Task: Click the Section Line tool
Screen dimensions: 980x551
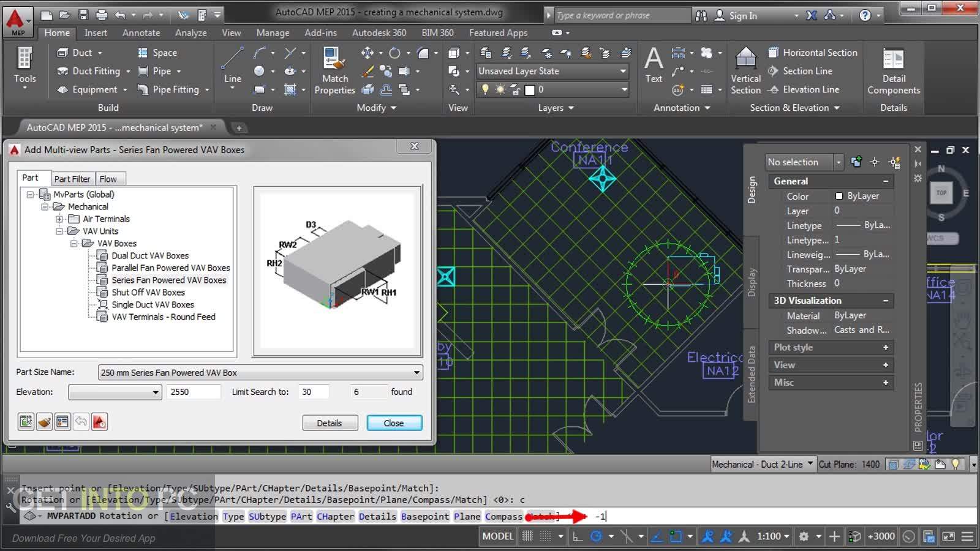Action: pos(800,71)
